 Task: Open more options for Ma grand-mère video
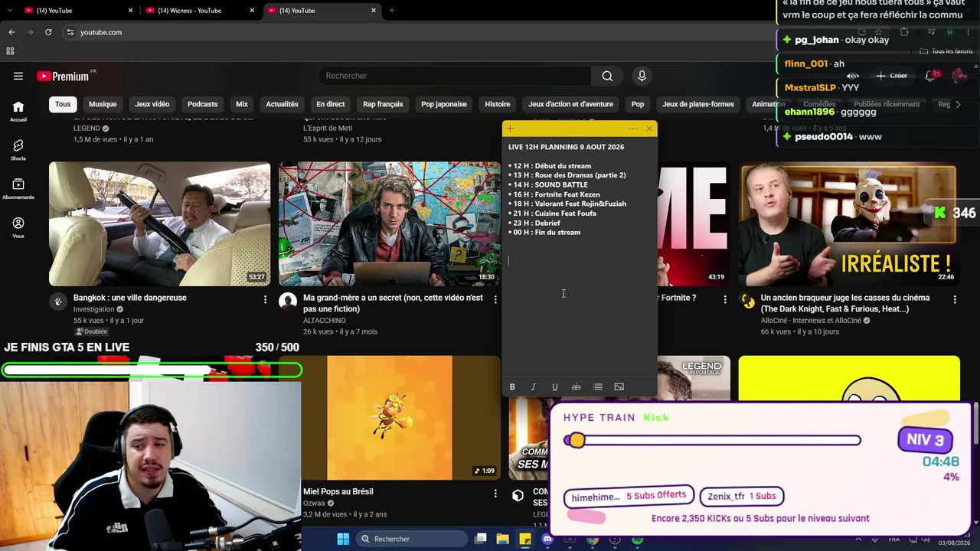coord(495,299)
